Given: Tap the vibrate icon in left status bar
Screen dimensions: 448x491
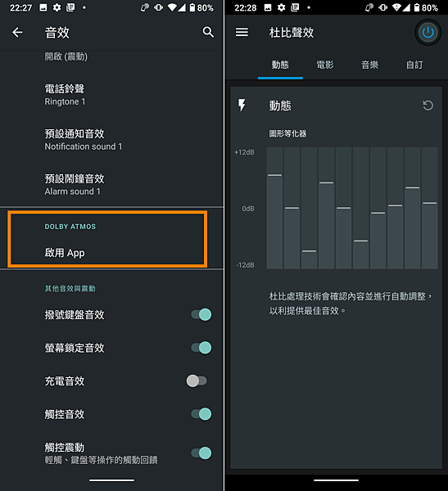Looking at the screenshot, I should pos(159,7).
